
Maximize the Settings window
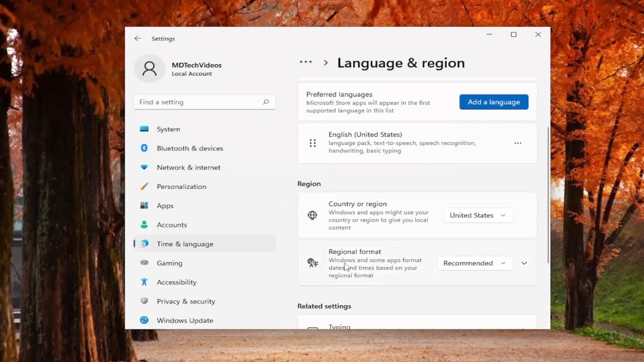pos(514,35)
